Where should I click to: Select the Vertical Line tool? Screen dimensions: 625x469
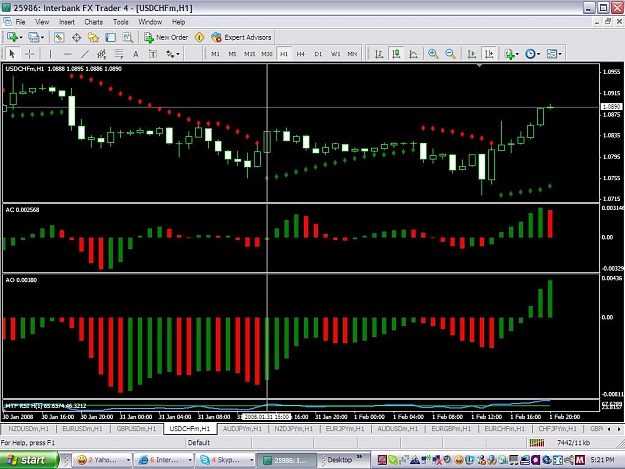(x=50, y=54)
